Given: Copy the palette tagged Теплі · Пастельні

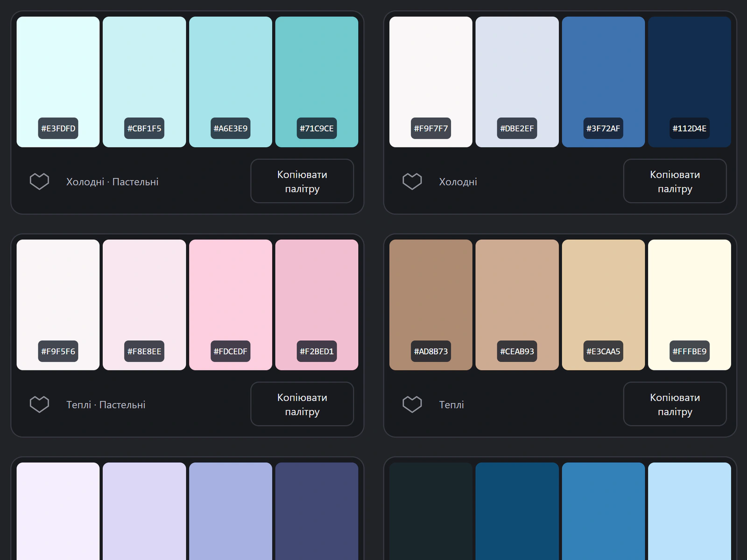Looking at the screenshot, I should 302,404.
